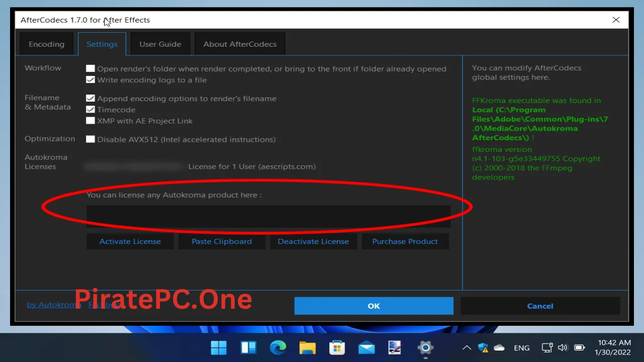Open the by Autokroma link
The image size is (644, 362).
[x=54, y=305]
